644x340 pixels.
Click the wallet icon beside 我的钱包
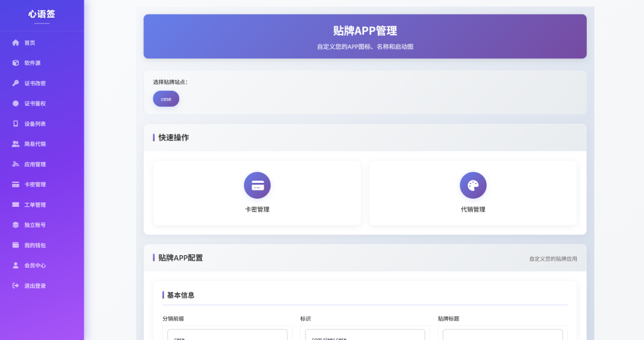tap(16, 245)
